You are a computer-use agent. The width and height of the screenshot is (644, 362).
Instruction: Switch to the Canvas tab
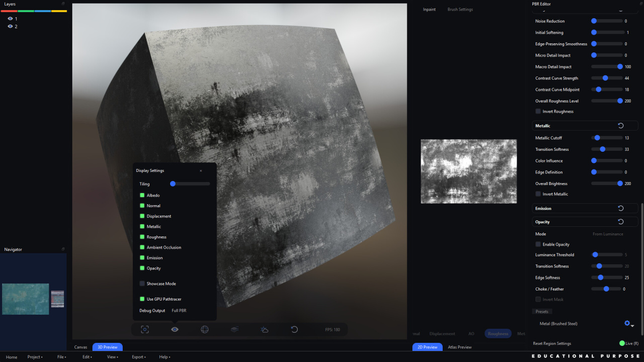80,347
